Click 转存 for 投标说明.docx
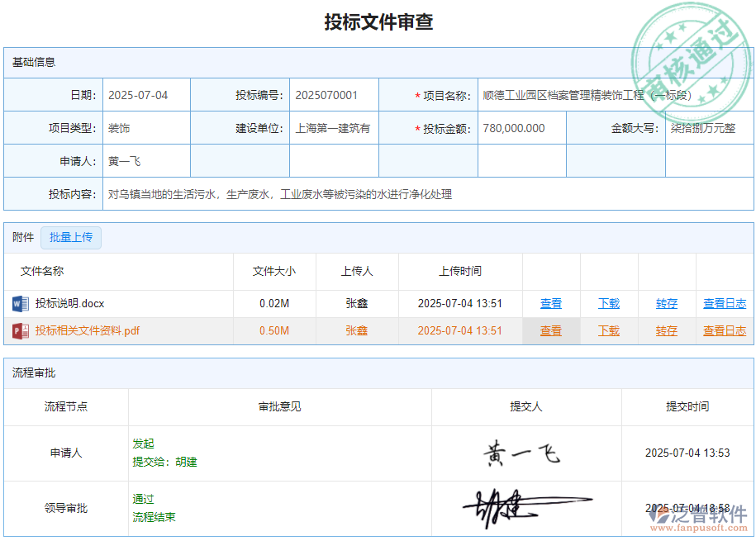 pos(666,303)
